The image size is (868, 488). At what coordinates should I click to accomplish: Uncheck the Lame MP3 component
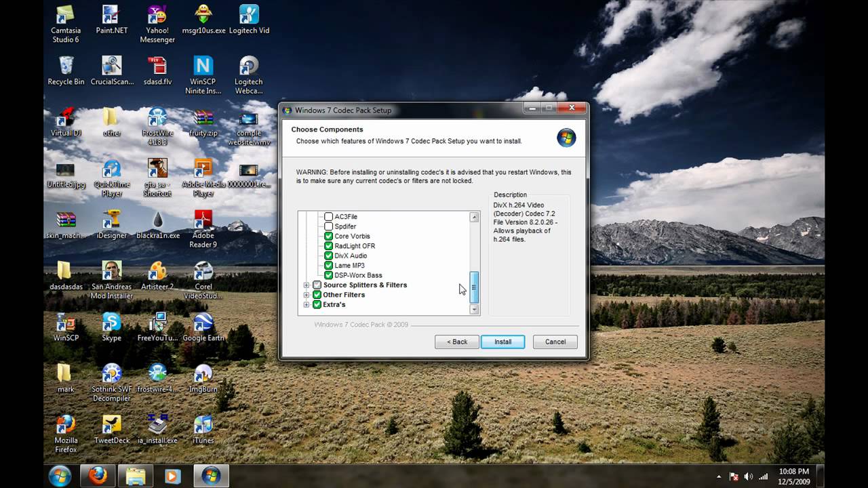pyautogui.click(x=329, y=266)
